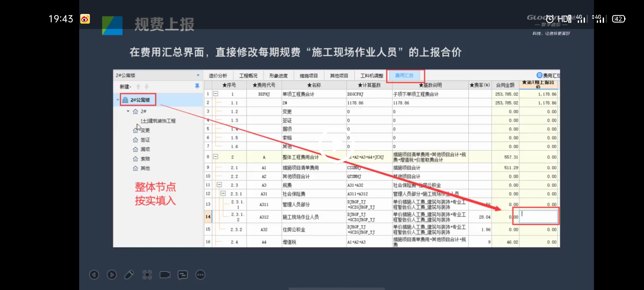Click the ★费用代号 column header
The height and width of the screenshot is (290, 644).
264,85
